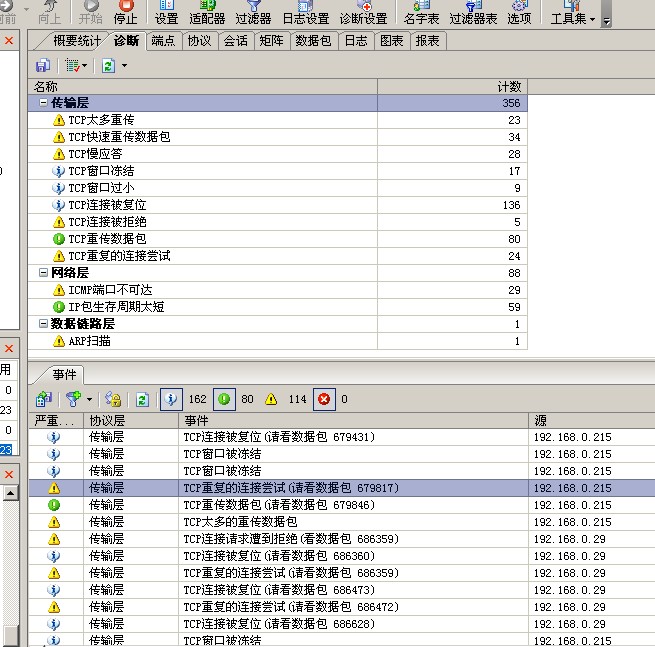Click the export icon in the events toolbar
The width and height of the screenshot is (655, 647).
(43, 399)
